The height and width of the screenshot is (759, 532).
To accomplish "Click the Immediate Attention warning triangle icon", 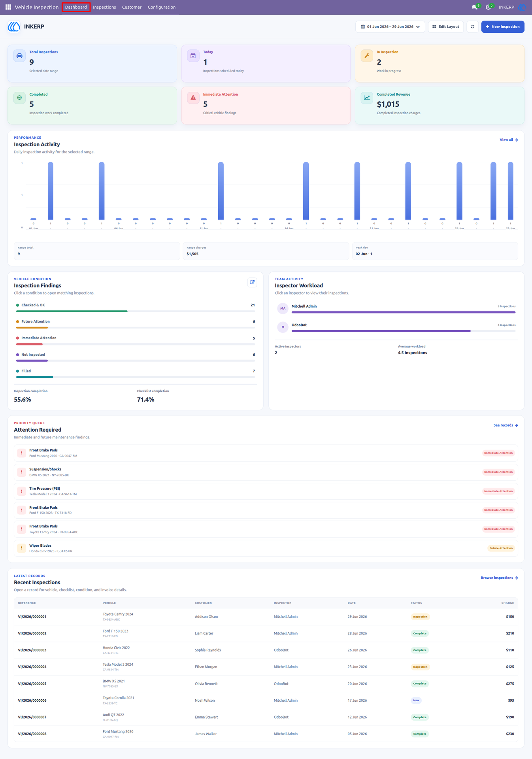I will pos(193,98).
